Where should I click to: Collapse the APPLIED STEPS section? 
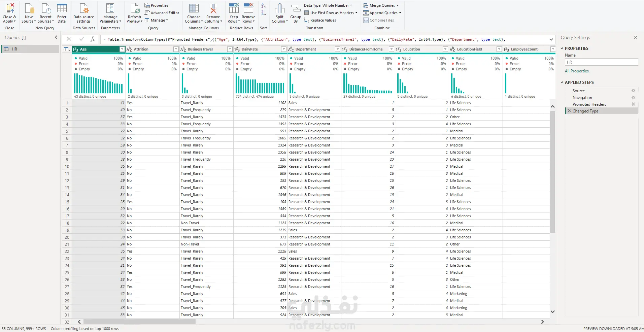[x=562, y=82]
